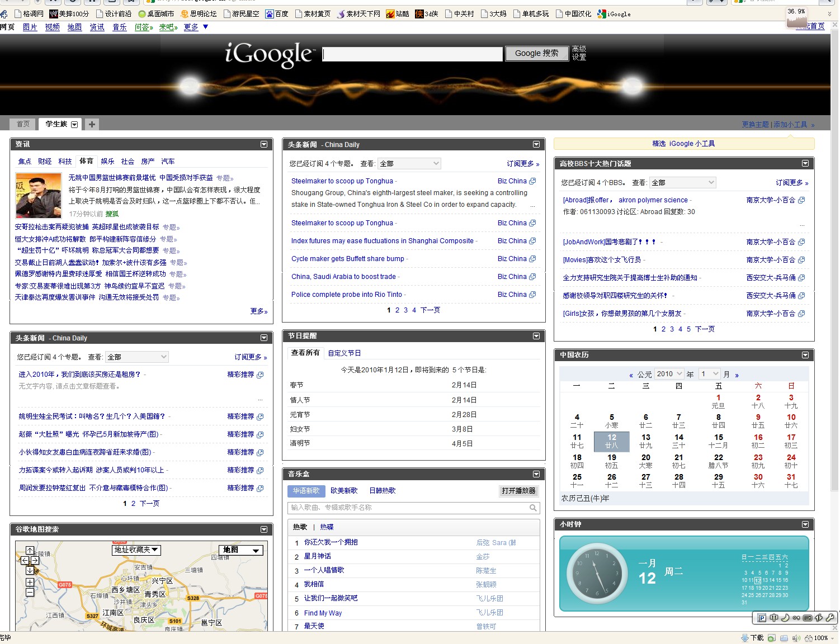
Task: Expand the 学生族 tab dropdown arrow
Action: [x=74, y=124]
